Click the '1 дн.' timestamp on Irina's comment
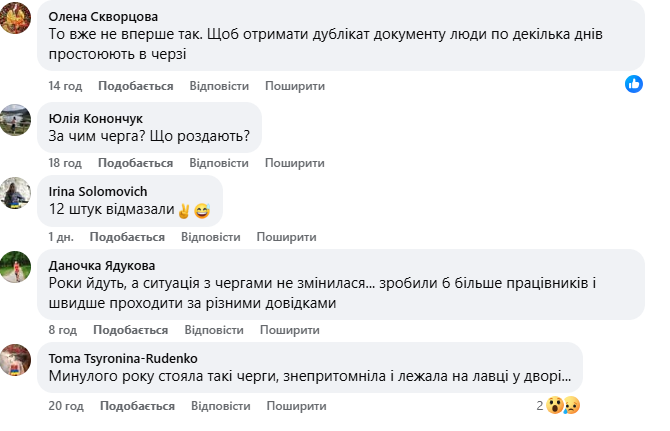670x431 pixels. [62, 237]
